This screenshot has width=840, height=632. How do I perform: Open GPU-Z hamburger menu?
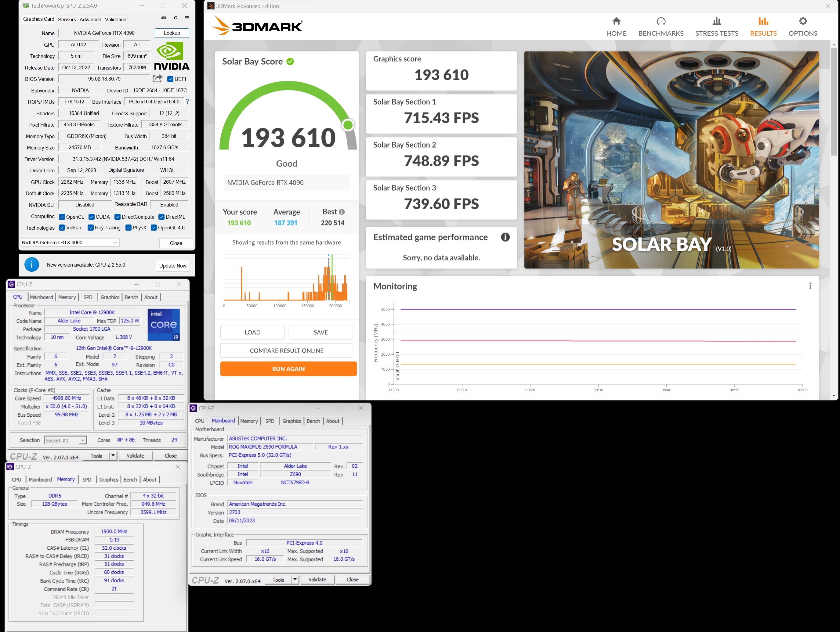[187, 18]
